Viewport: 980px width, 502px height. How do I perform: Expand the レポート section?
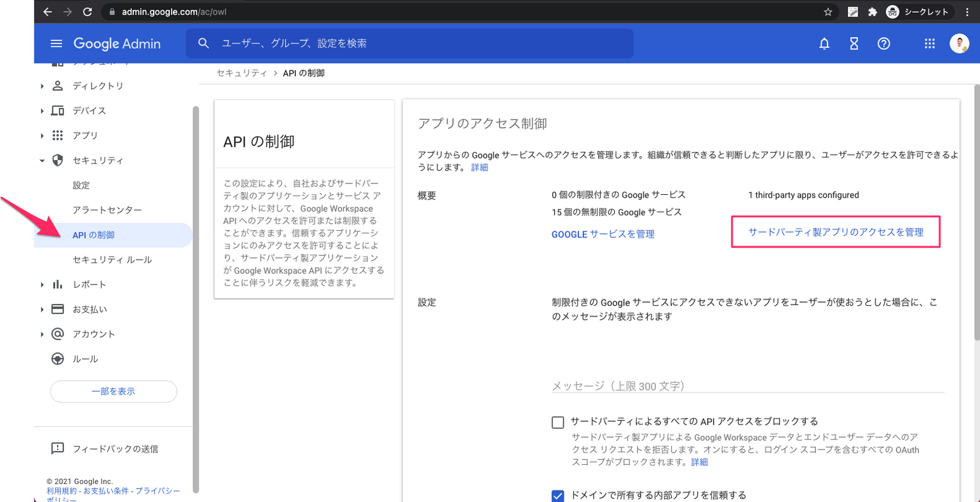point(42,284)
